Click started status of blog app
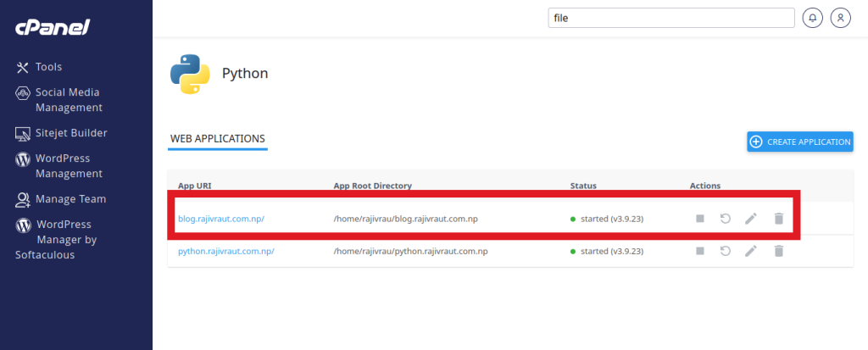Image resolution: width=868 pixels, height=350 pixels. pos(607,219)
